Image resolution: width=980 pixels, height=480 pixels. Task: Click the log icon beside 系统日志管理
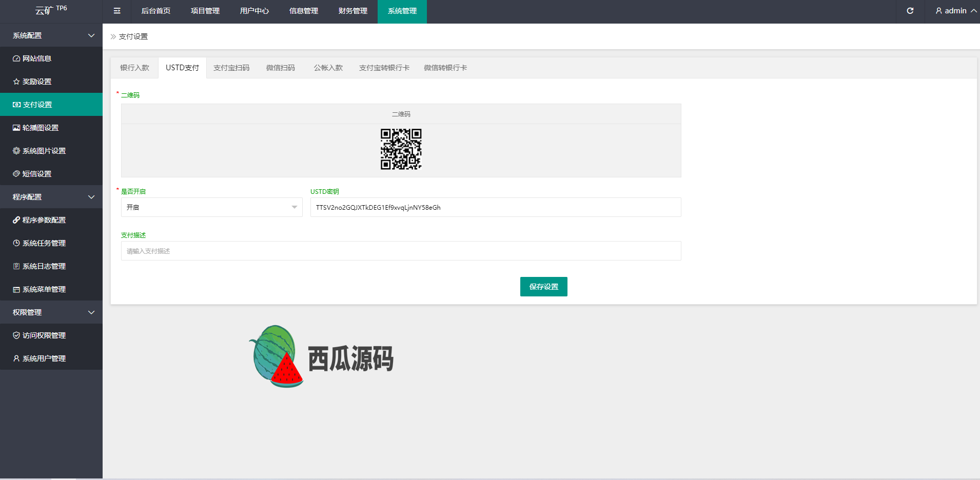click(16, 266)
